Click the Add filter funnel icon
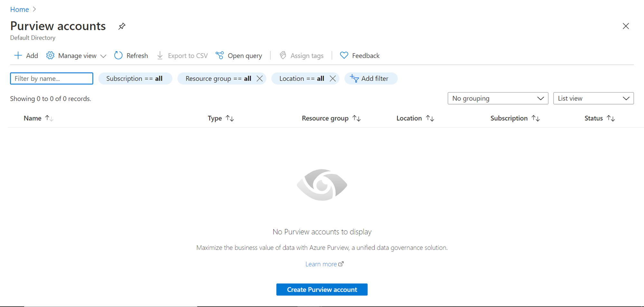The height and width of the screenshot is (307, 644). pos(354,78)
